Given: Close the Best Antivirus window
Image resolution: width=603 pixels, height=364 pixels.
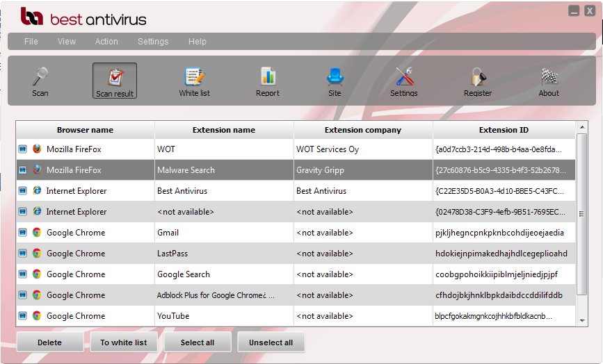Looking at the screenshot, I should [x=590, y=10].
